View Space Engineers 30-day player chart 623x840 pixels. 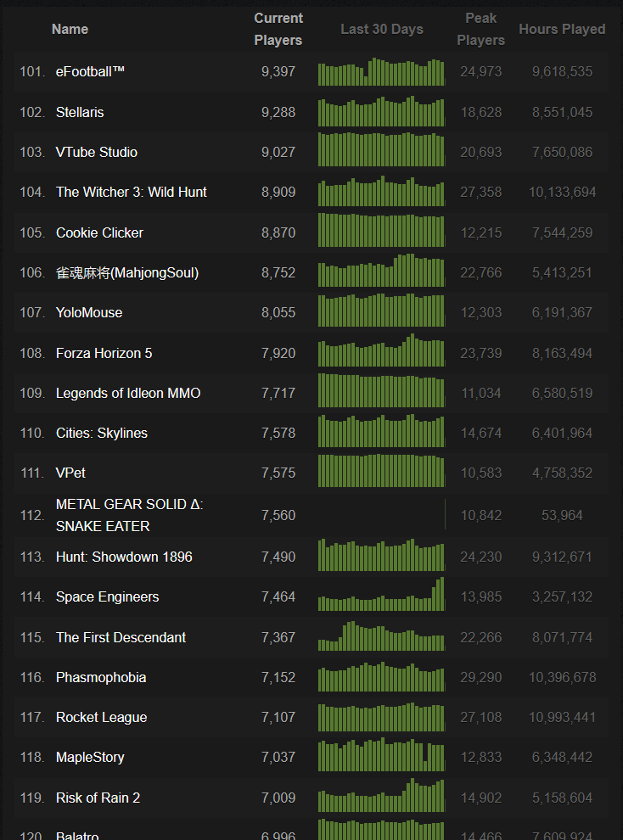tap(381, 594)
